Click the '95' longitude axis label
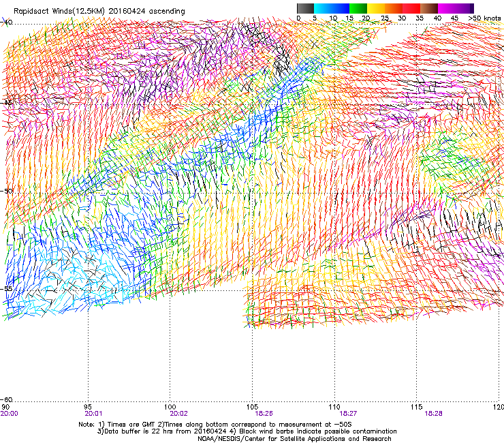The width and height of the screenshot is (504, 443). click(x=88, y=407)
